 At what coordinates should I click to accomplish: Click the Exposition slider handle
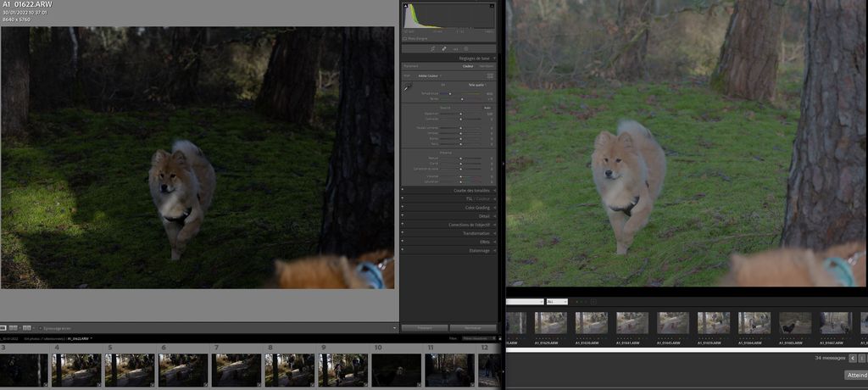pos(460,114)
